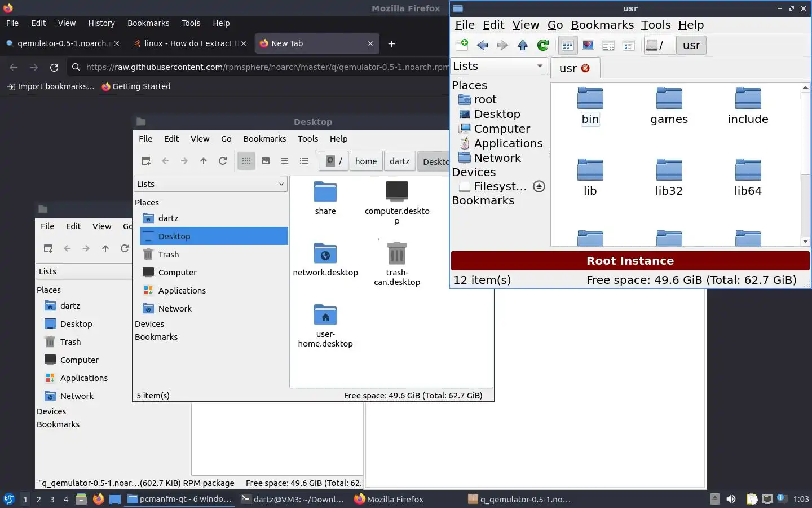Go forward in Desktop window toolbar

(184, 161)
